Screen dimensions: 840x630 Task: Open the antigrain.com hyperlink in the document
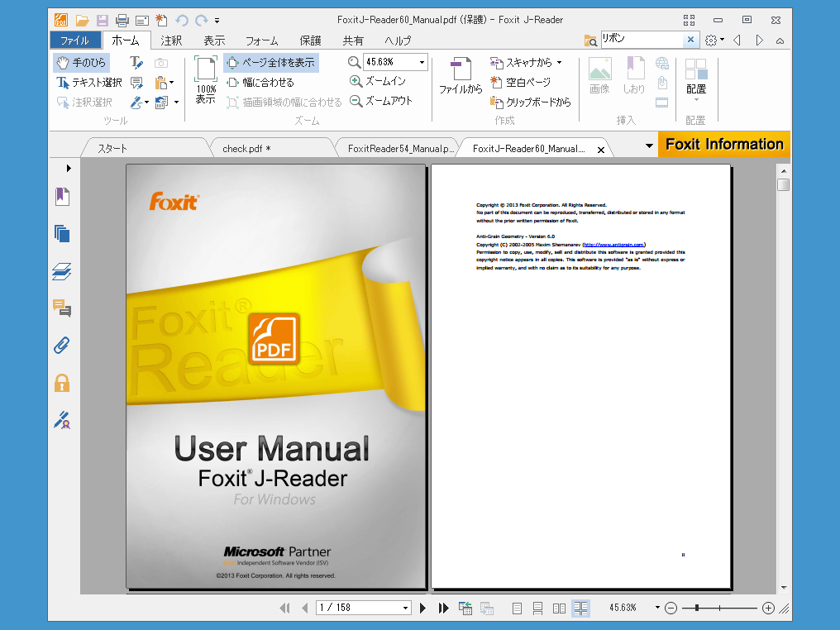pos(614,244)
